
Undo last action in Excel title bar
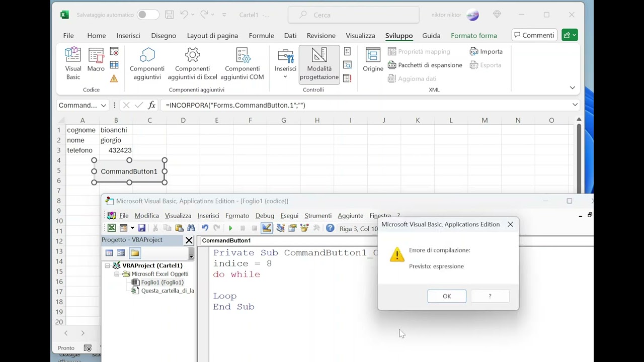(x=185, y=15)
